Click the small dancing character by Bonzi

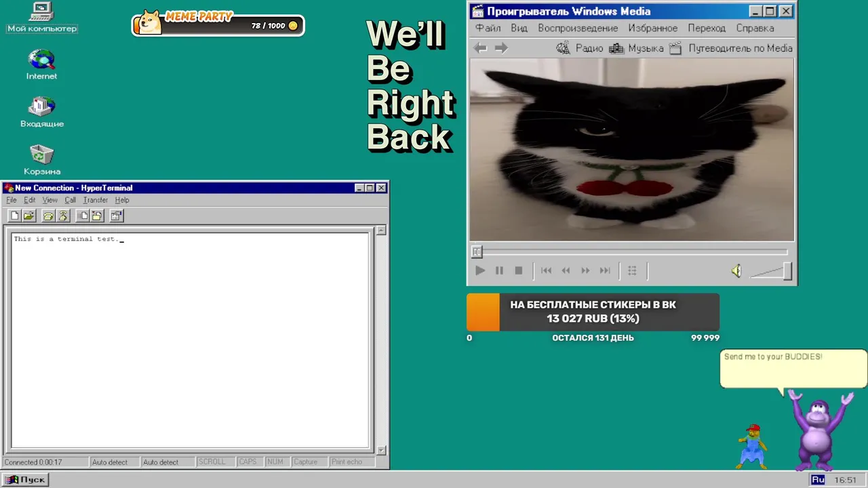click(752, 447)
